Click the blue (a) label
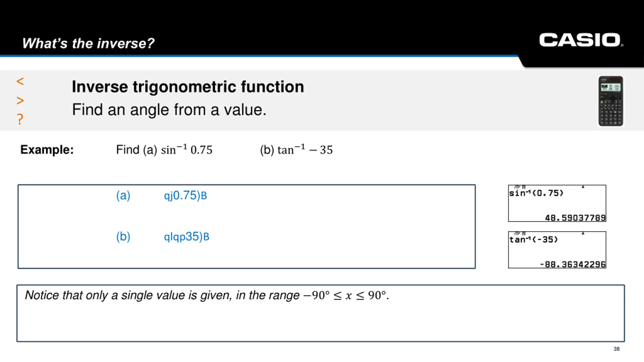 pyautogui.click(x=123, y=196)
